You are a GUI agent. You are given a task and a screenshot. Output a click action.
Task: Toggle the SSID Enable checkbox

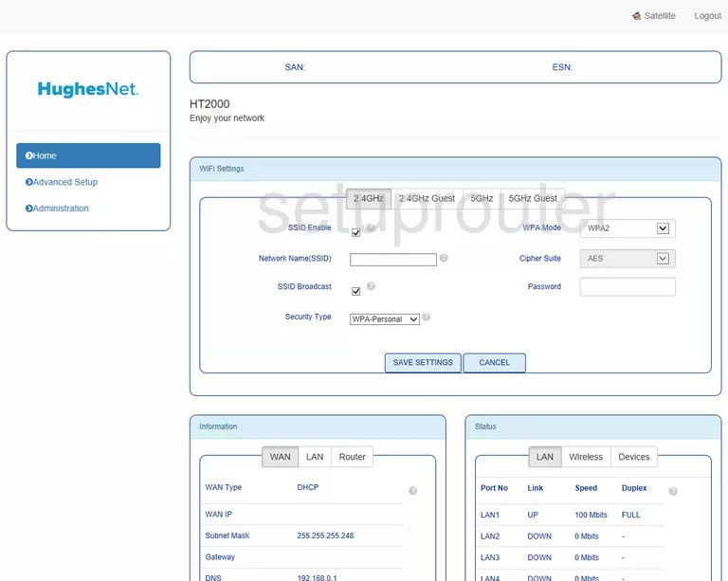pos(356,232)
